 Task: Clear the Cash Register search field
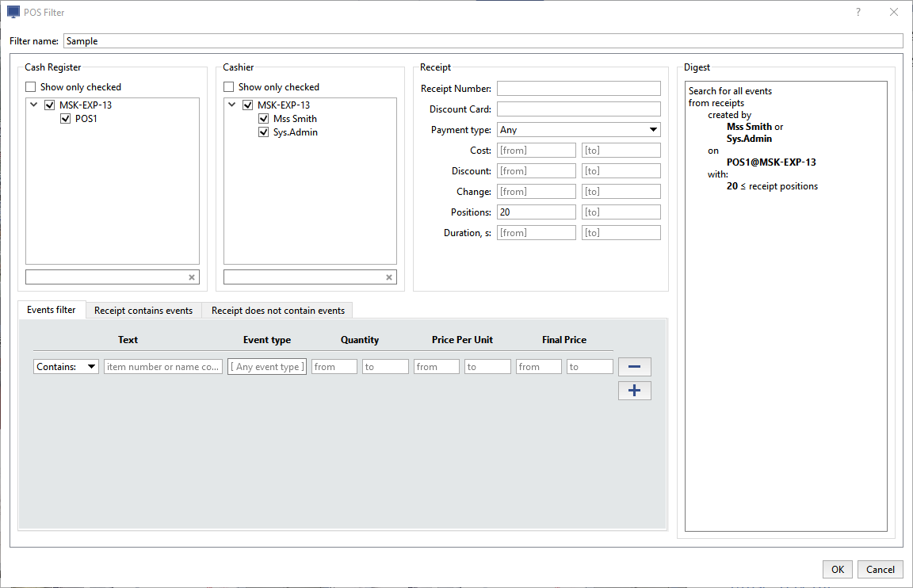click(x=191, y=277)
